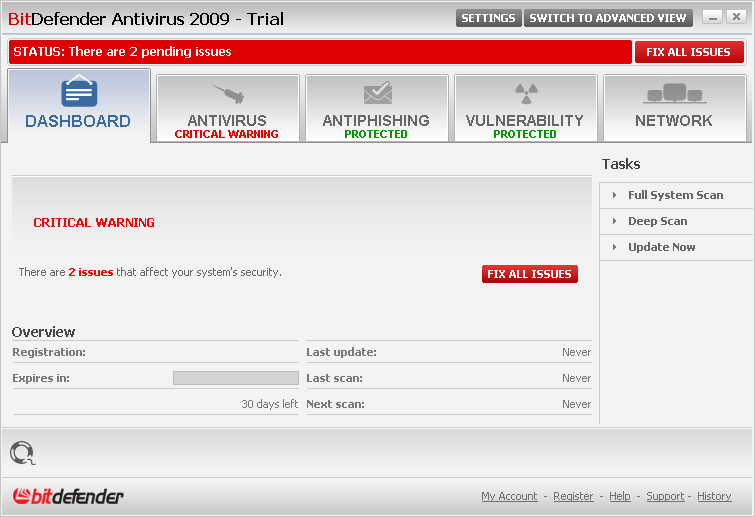This screenshot has width=755, height=517.
Task: Click FIX ALL ISSUES beside issues message
Action: (x=530, y=274)
